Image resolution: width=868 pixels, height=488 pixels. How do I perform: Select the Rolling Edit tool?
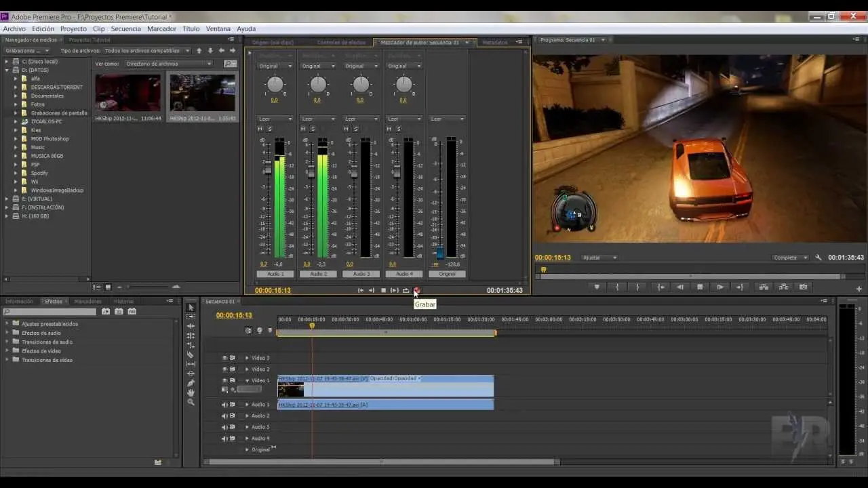pyautogui.click(x=191, y=335)
